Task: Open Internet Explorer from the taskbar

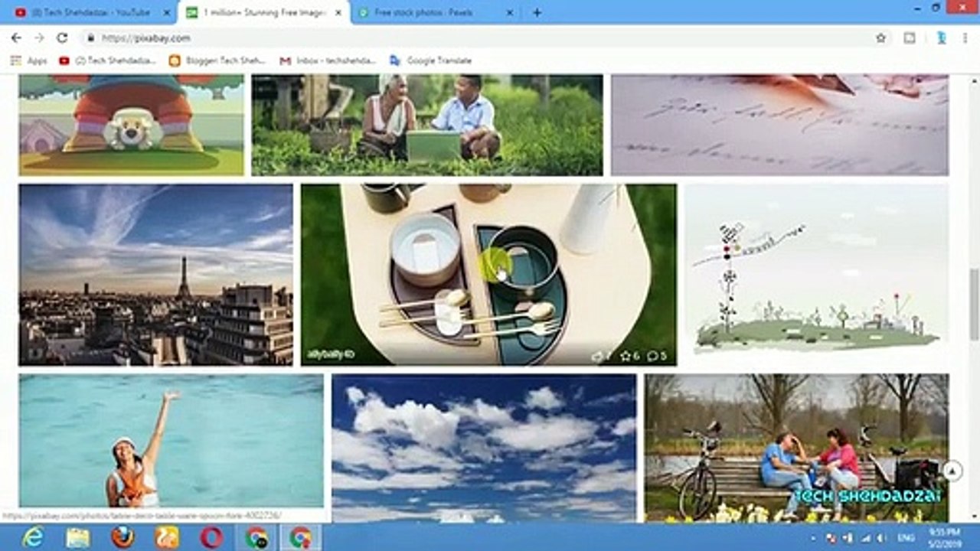Action: (x=32, y=537)
